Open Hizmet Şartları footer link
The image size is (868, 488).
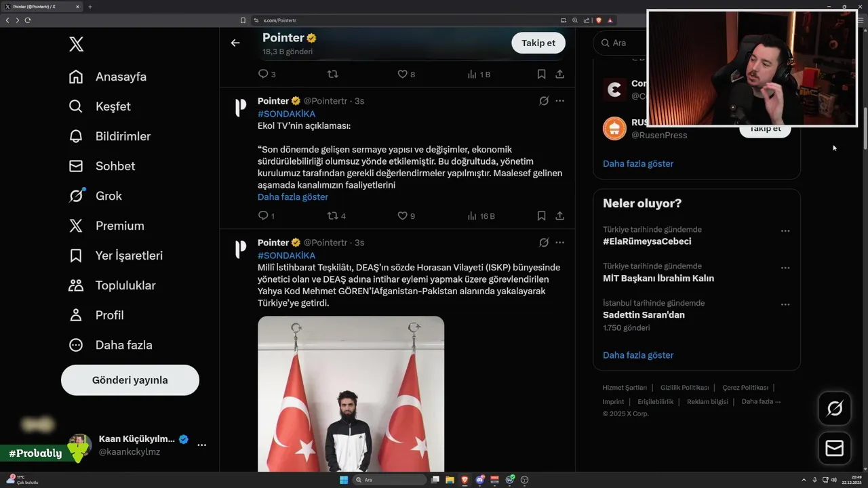(x=625, y=388)
